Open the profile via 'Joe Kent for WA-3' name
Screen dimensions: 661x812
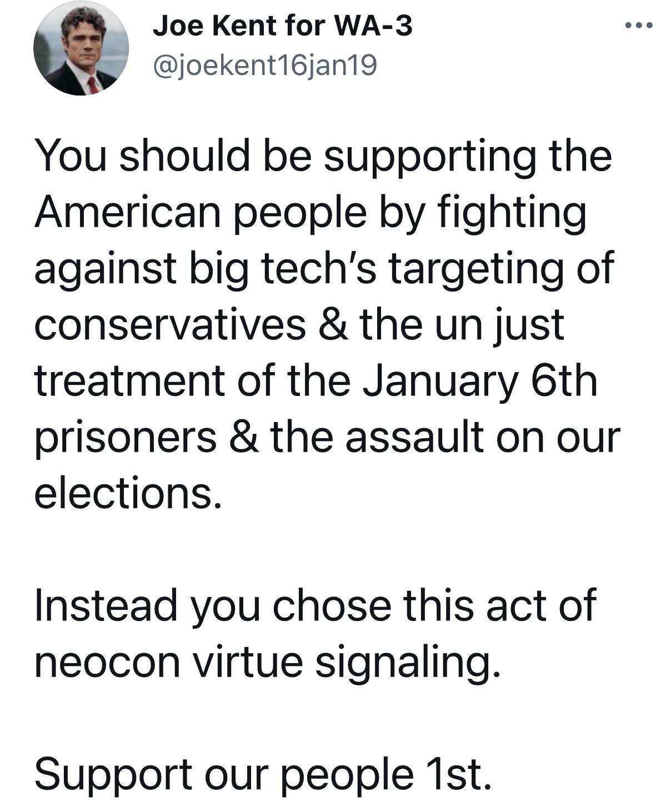(282, 26)
